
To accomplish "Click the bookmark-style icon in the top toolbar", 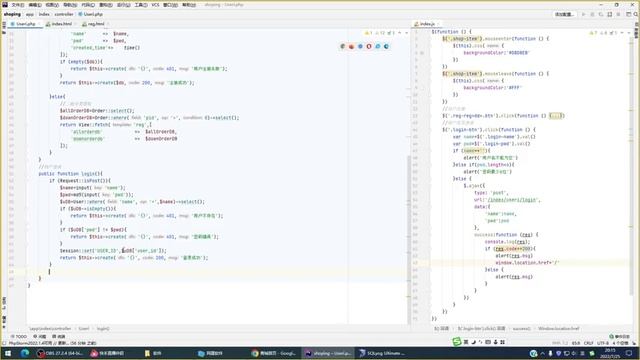I will [x=610, y=14].
